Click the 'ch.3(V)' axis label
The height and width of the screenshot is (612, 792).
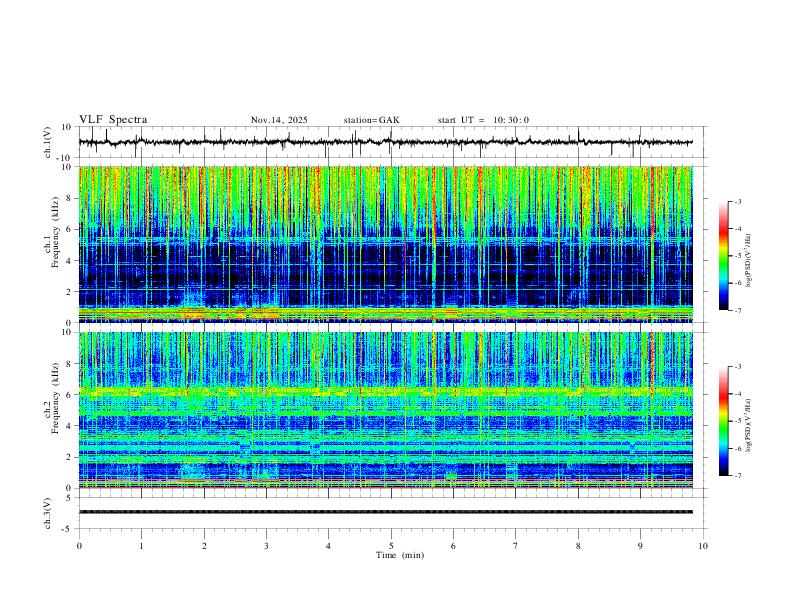click(48, 513)
